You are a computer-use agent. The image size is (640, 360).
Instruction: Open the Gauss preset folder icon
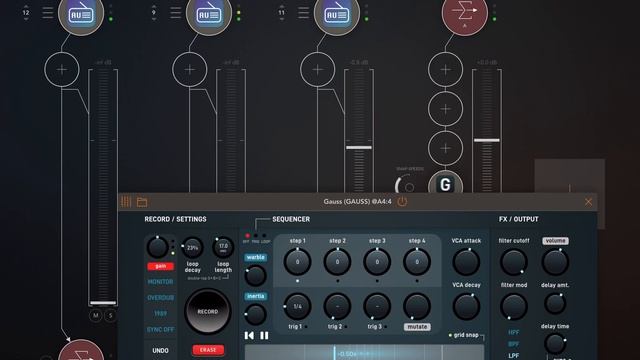click(142, 202)
